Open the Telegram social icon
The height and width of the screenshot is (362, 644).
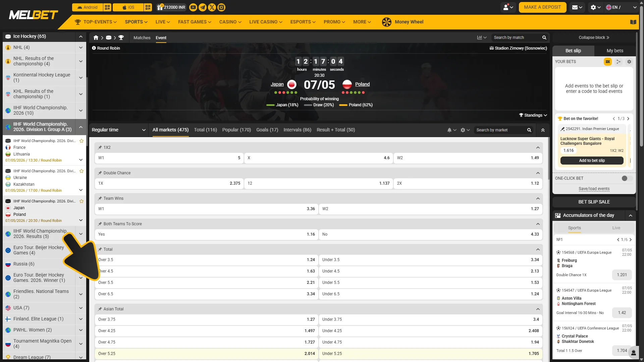pyautogui.click(x=203, y=7)
